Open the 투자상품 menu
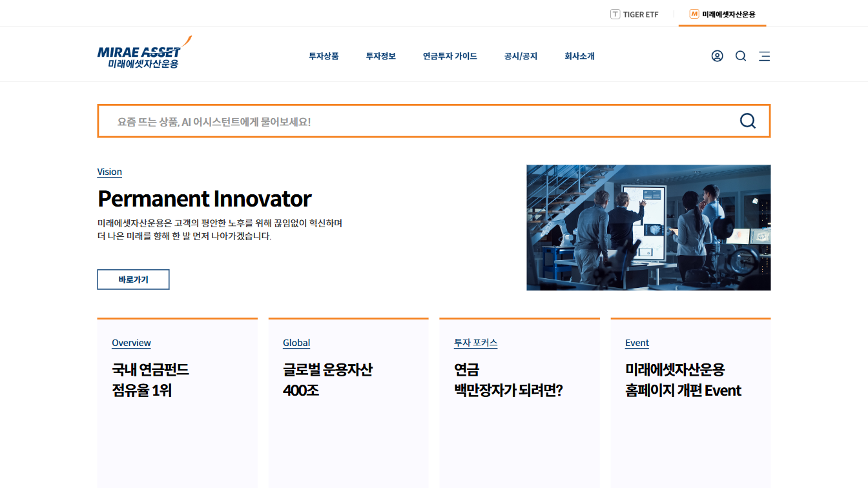Screen dimensions: 868x488 pyautogui.click(x=324, y=56)
